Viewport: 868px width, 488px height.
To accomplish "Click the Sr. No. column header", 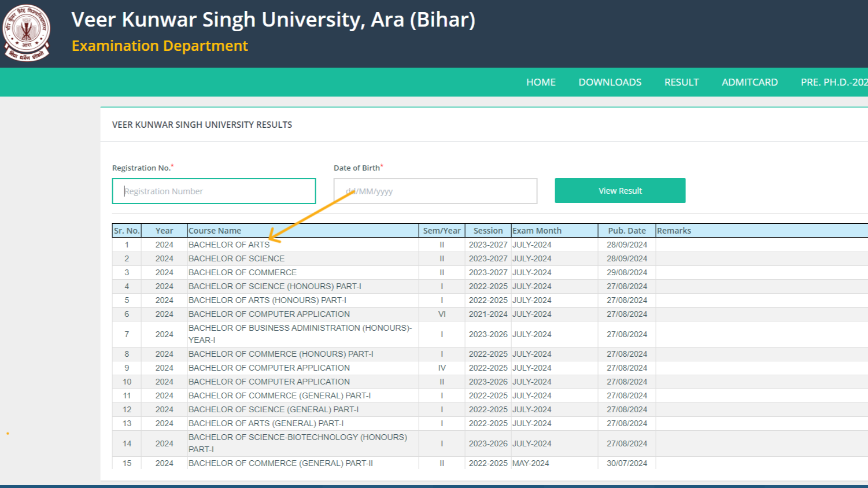I will pyautogui.click(x=127, y=231).
